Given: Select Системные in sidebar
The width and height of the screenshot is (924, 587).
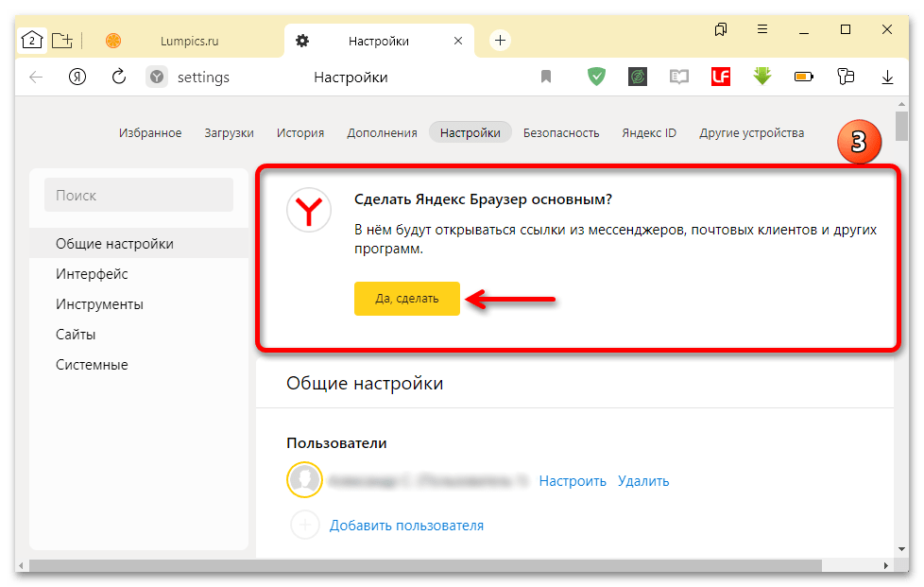Looking at the screenshot, I should (139, 365).
